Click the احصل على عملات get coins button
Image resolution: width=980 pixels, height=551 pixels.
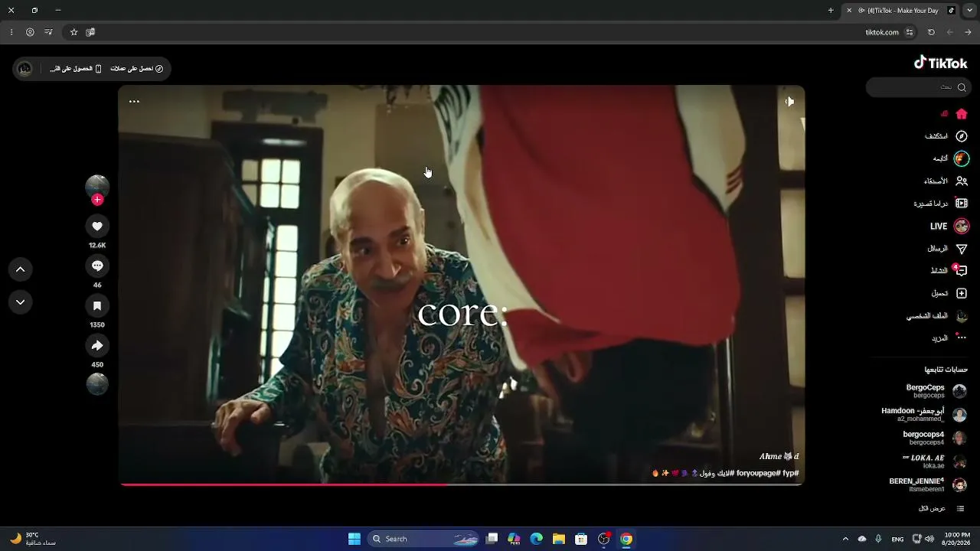(137, 69)
